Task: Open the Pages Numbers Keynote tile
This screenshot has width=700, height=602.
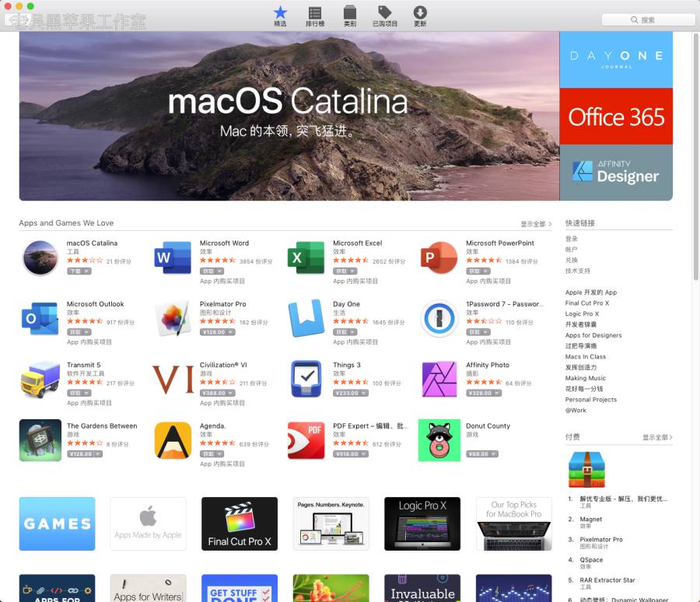Action: click(331, 523)
